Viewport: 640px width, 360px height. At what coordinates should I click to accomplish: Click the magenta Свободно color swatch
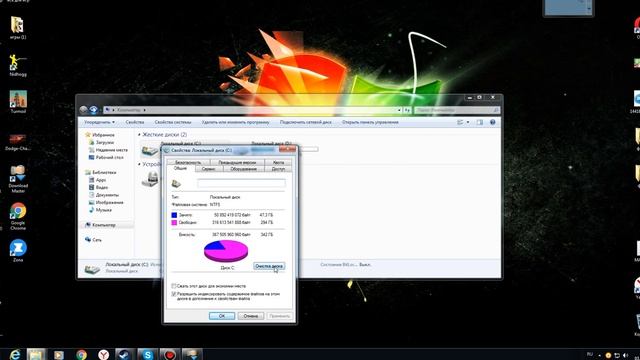coord(174,222)
